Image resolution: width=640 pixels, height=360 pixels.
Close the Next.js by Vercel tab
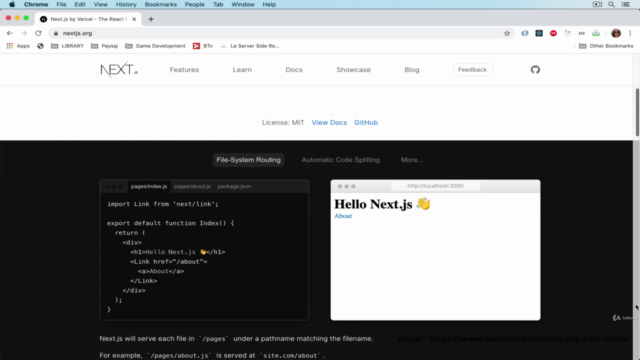[134, 19]
